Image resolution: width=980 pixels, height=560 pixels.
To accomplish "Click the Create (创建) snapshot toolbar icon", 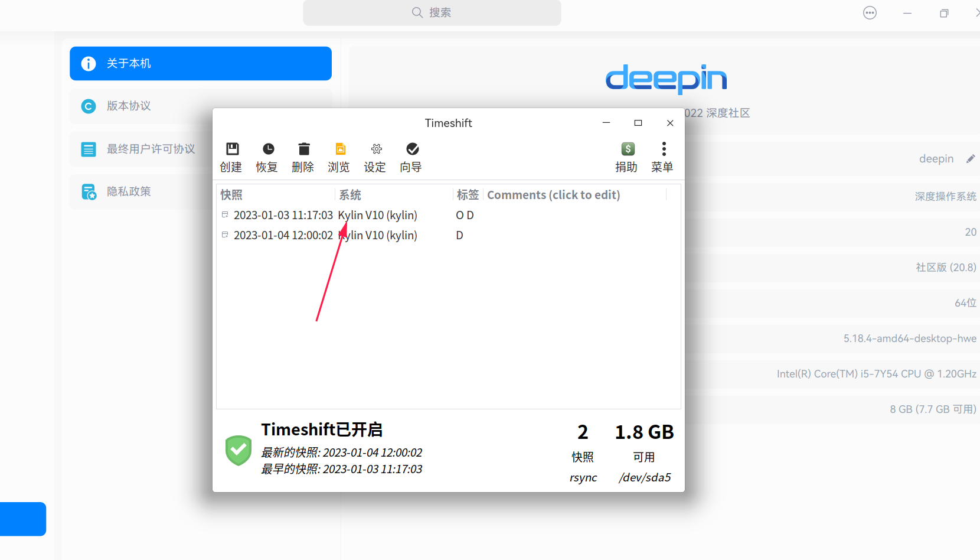I will pyautogui.click(x=232, y=149).
